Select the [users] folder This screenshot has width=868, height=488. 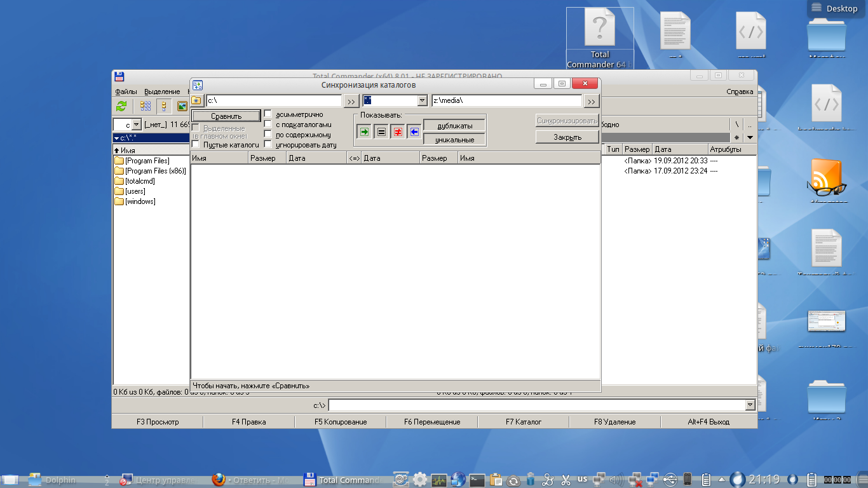(x=130, y=191)
